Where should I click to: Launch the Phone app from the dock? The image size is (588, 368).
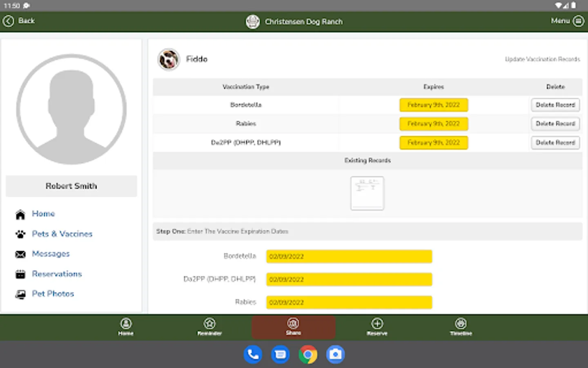pyautogui.click(x=253, y=355)
